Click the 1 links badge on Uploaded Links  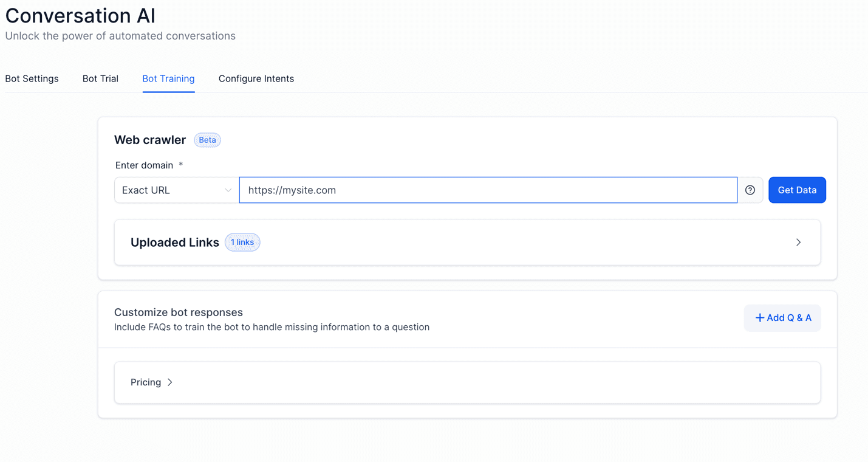pyautogui.click(x=242, y=242)
